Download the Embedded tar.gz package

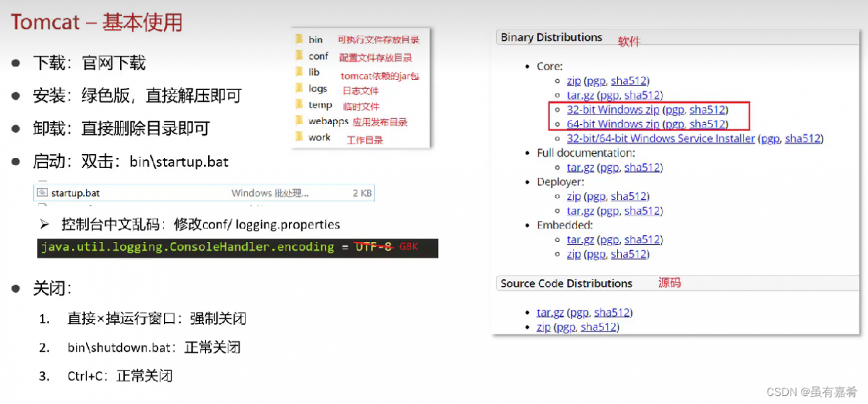click(580, 239)
